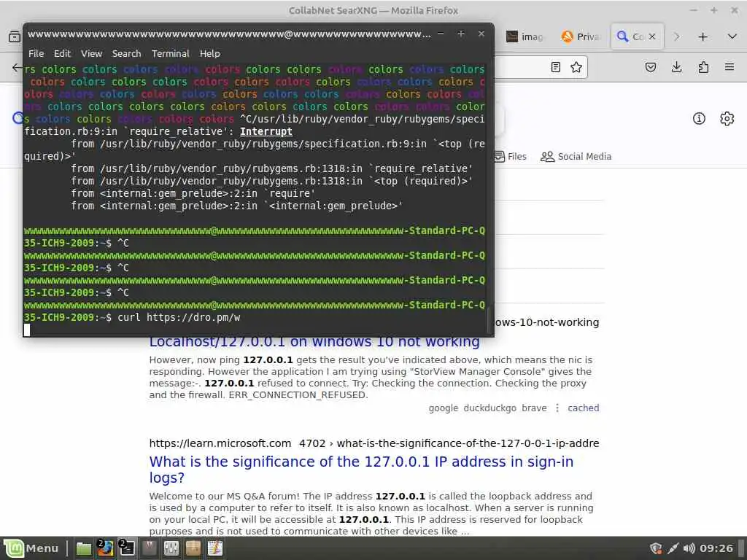Click the underlined 'Interrupt' text in the terminal
747x560 pixels.
[x=266, y=131]
